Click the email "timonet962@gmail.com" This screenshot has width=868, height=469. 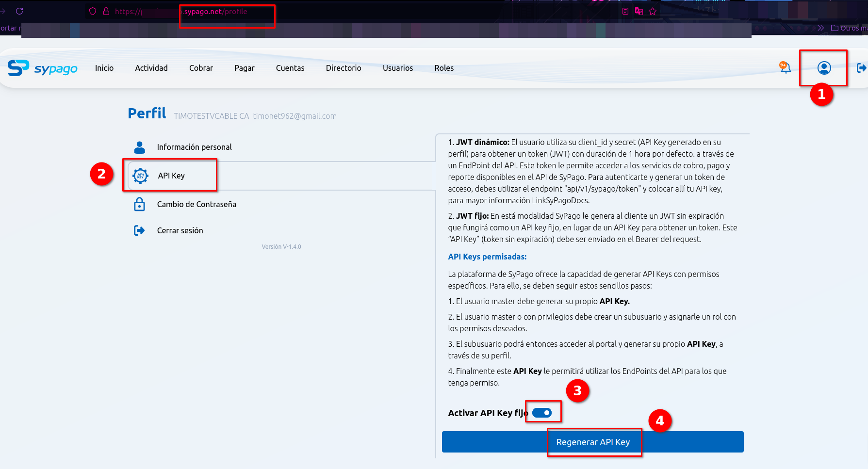point(295,116)
